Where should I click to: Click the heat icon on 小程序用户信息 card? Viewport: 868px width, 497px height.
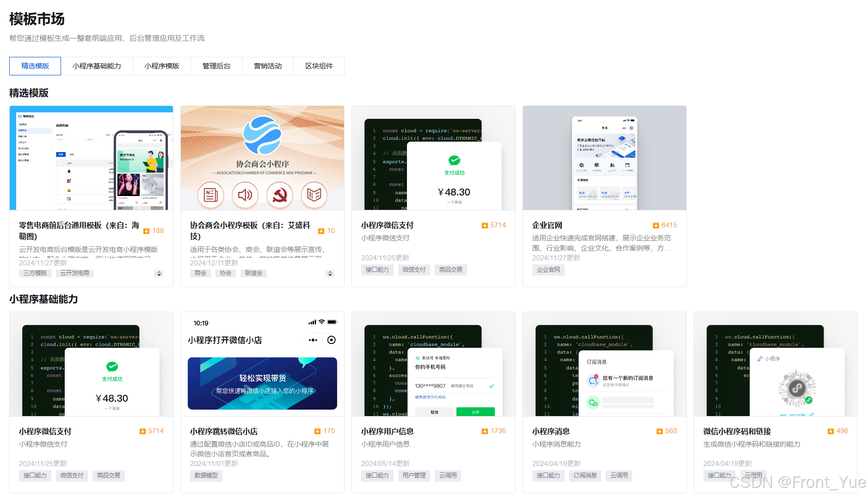[486, 431]
